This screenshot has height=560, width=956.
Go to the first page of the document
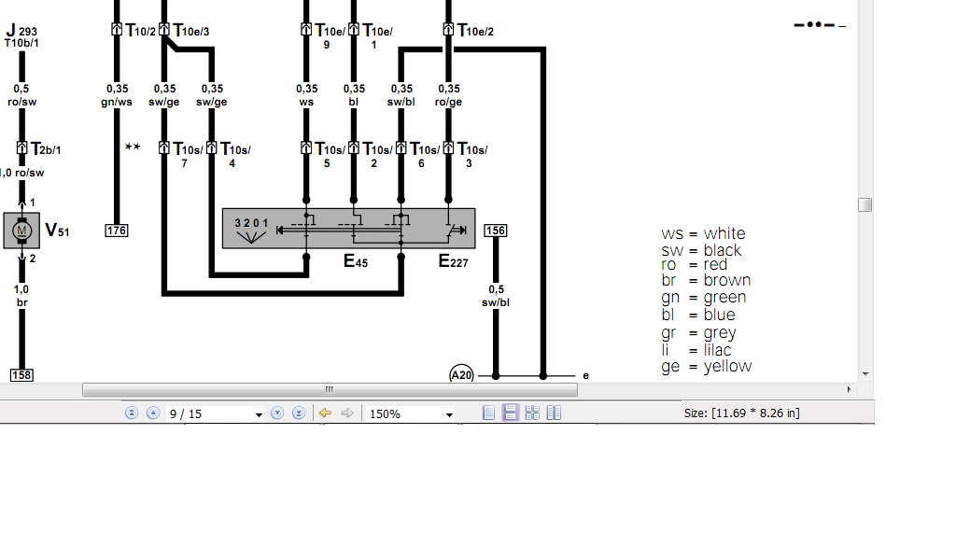132,413
